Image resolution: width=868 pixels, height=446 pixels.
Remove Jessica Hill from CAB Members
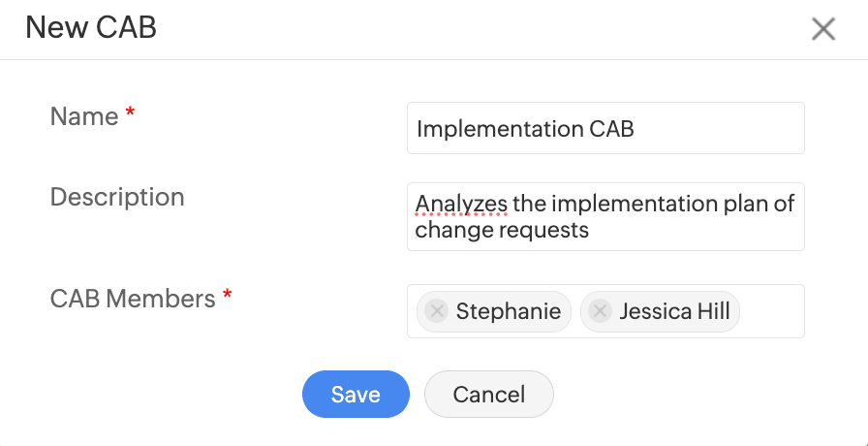pyautogui.click(x=601, y=311)
